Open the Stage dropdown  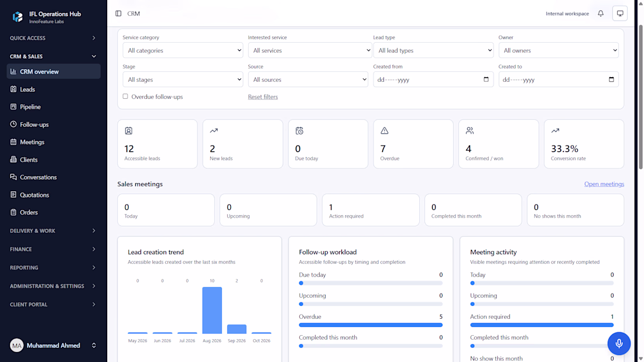[x=183, y=80]
